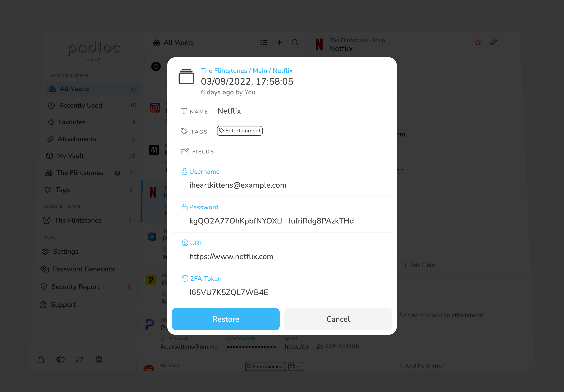
Task: Expand the Tags chevron in sidebar
Action: [x=131, y=190]
